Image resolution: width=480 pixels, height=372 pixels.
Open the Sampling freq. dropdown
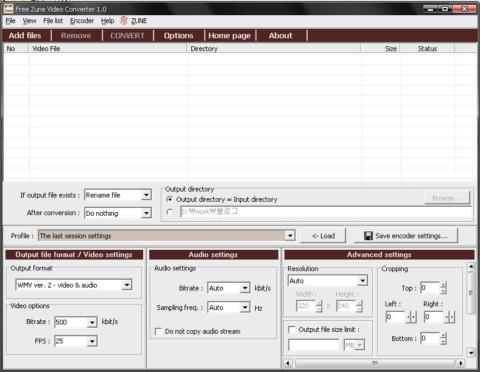tap(245, 307)
